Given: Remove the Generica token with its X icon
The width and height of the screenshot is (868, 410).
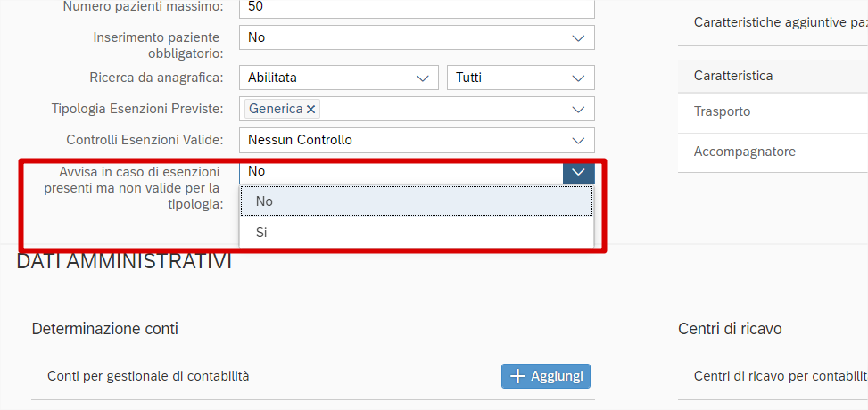Looking at the screenshot, I should click(x=311, y=109).
